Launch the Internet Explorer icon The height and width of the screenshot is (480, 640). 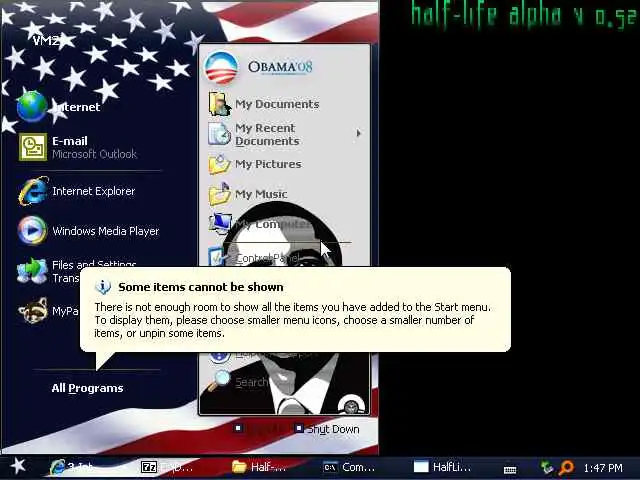(x=33, y=191)
